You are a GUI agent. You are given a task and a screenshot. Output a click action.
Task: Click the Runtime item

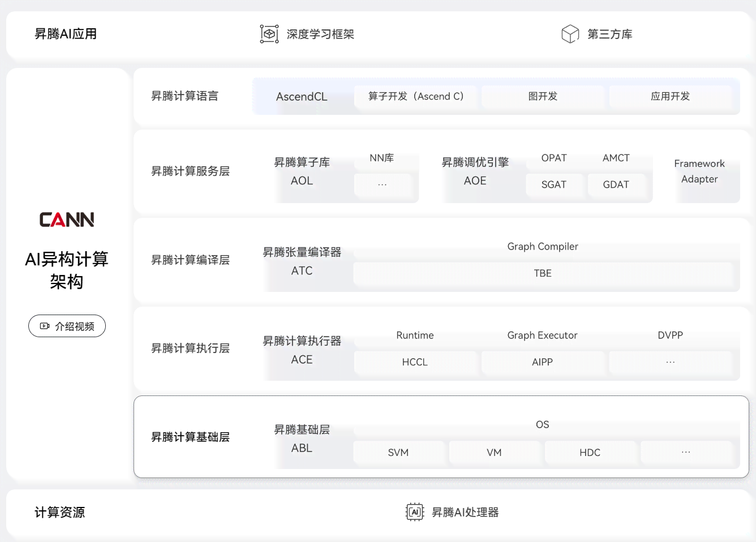tap(415, 335)
